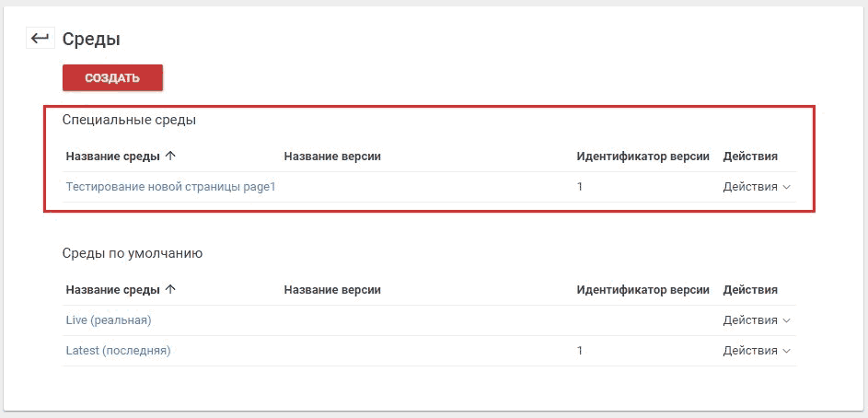Image resolution: width=868 pixels, height=418 pixels.
Task: Expand Действия dropdown for the page1 test environment
Action: point(757,187)
